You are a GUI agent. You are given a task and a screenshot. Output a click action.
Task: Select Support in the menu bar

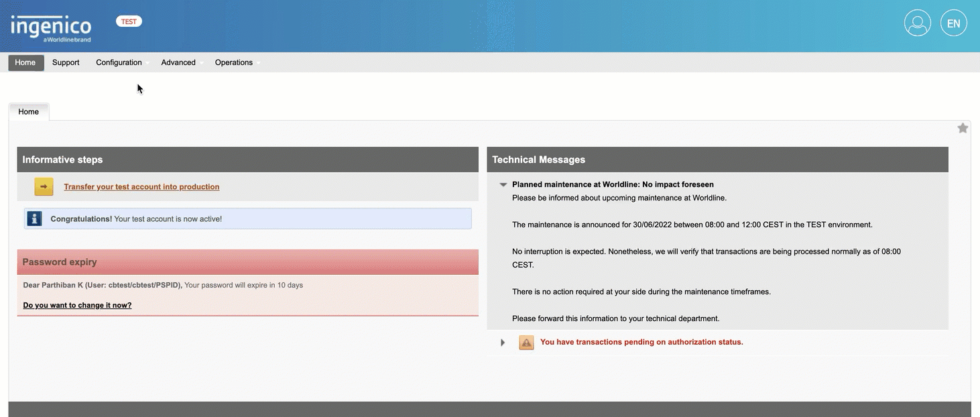click(x=66, y=62)
